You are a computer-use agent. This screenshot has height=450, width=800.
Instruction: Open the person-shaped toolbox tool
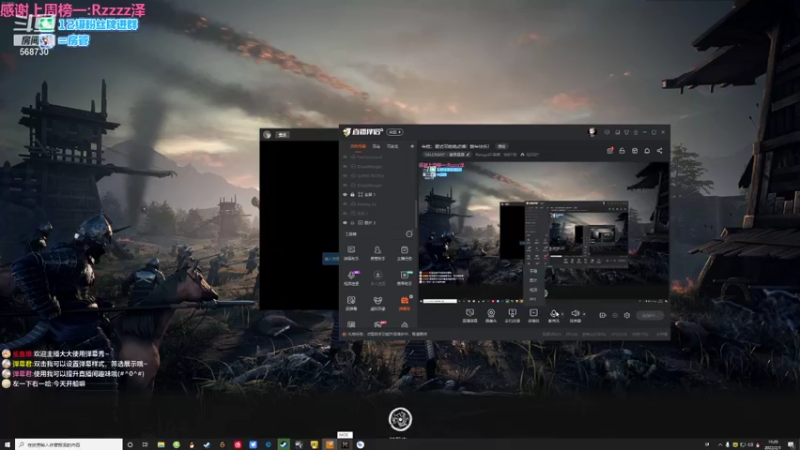tap(378, 253)
